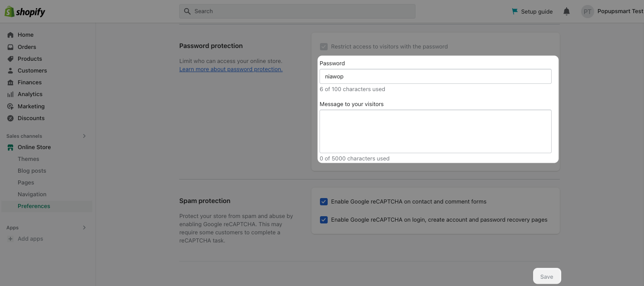
Task: Click inside the Message to your visitors box
Action: (435, 131)
